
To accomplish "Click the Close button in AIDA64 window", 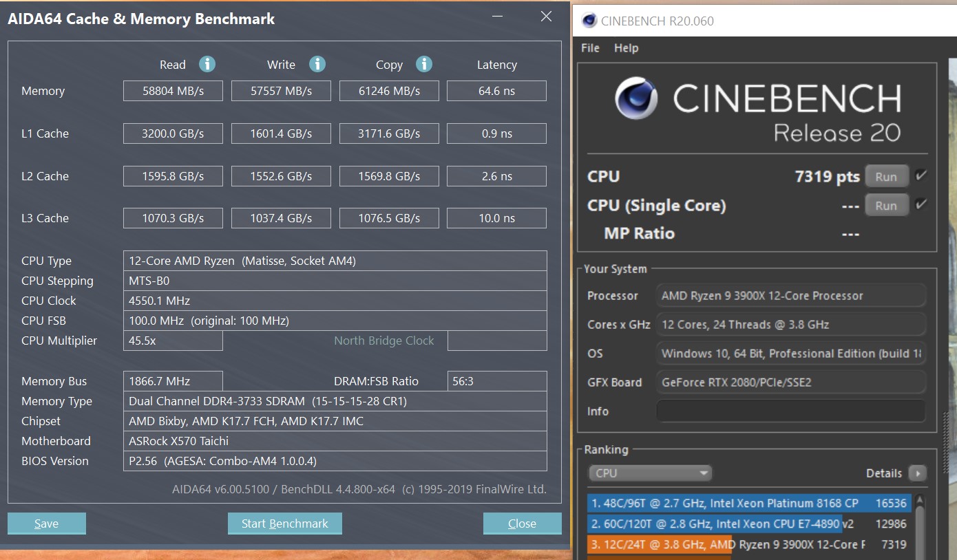I will pyautogui.click(x=522, y=524).
